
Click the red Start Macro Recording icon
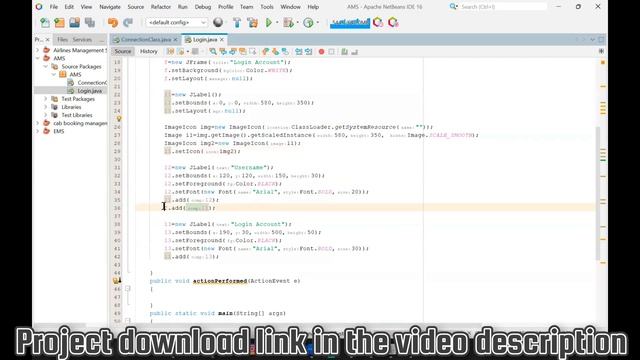pyautogui.click(x=322, y=51)
